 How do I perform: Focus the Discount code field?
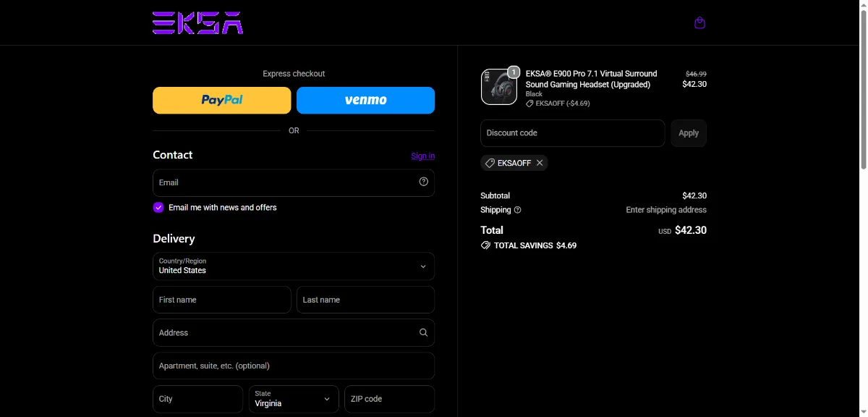pyautogui.click(x=572, y=133)
